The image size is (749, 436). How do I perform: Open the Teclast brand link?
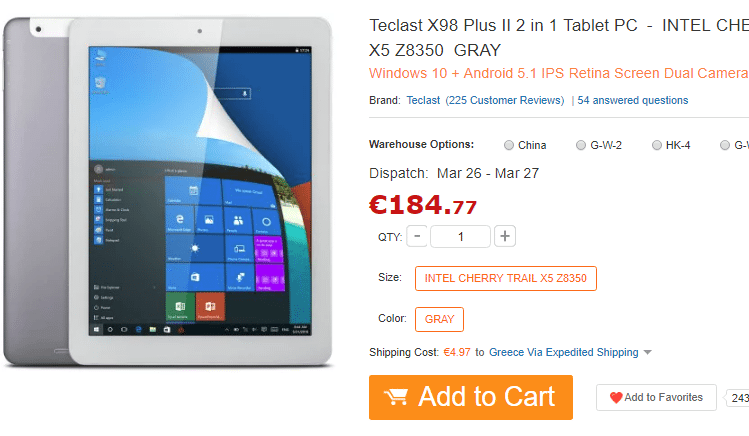423,100
